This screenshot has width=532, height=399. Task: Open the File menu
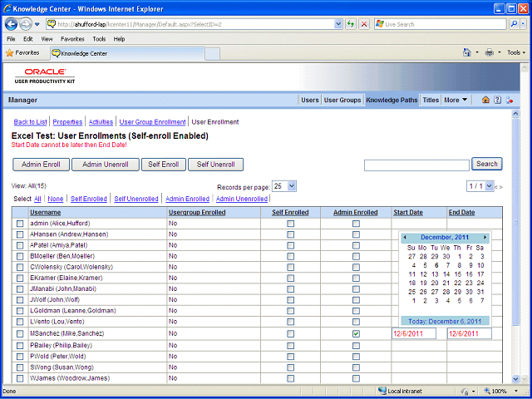coord(11,39)
